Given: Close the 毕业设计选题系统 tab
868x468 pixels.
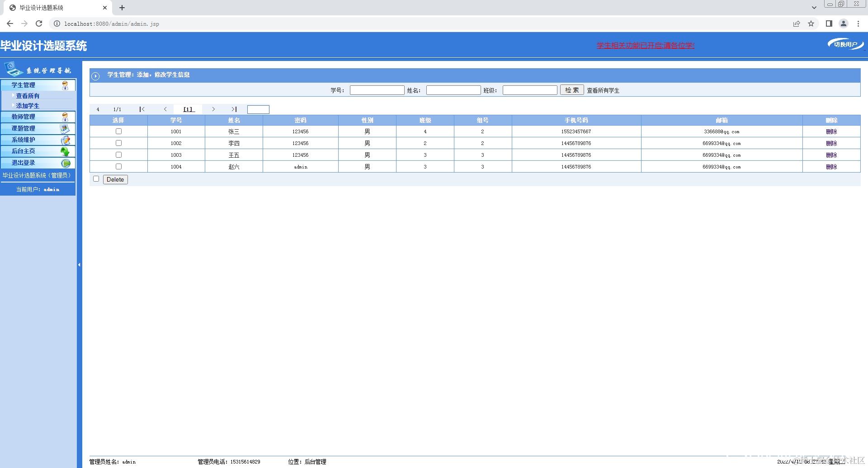Looking at the screenshot, I should click(105, 8).
